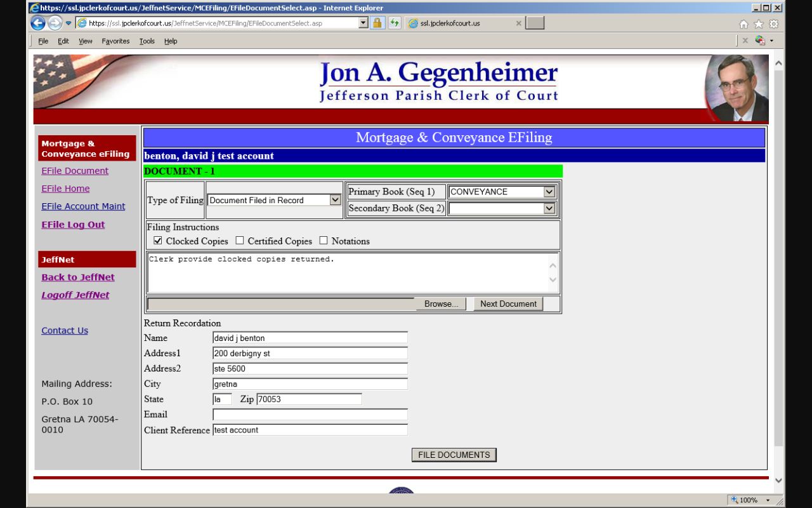Go to EFile Home
The height and width of the screenshot is (508, 812).
65,189
